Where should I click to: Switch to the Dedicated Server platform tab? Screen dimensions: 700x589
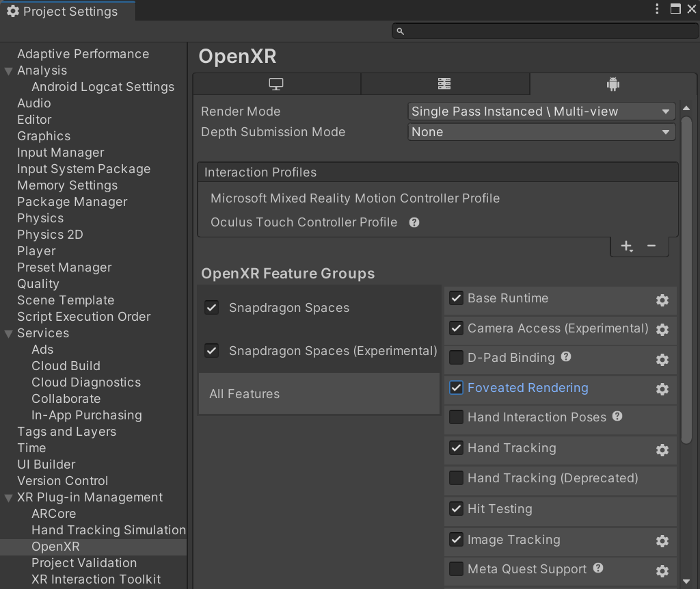[x=444, y=84]
